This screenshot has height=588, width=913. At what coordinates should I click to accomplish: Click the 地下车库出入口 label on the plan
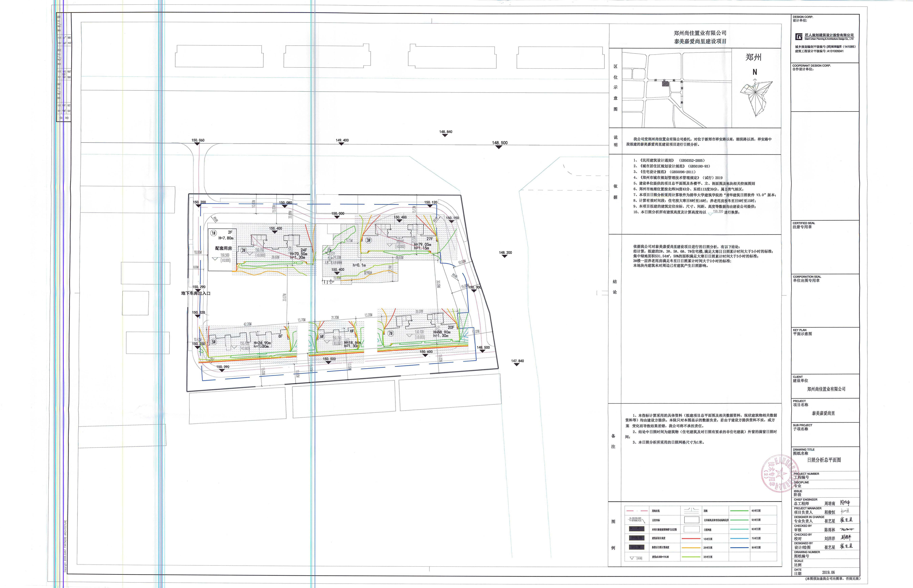click(x=195, y=293)
